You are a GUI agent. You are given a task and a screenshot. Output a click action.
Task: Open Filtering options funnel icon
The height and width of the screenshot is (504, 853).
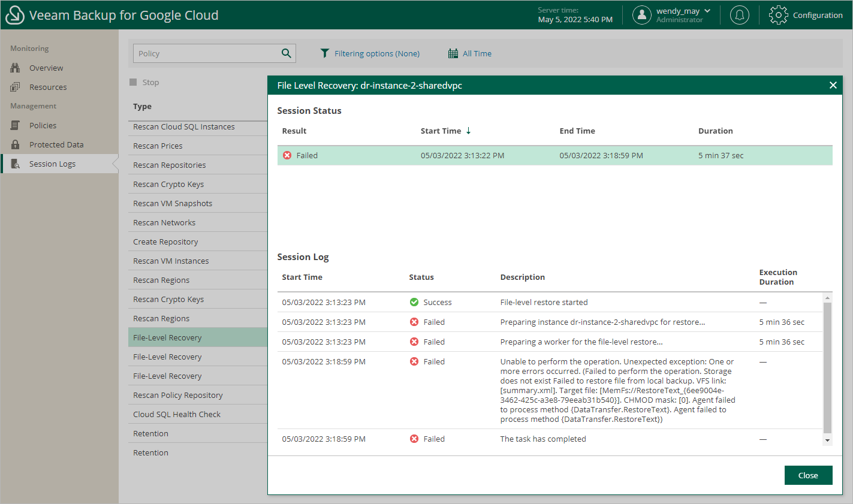(x=324, y=53)
